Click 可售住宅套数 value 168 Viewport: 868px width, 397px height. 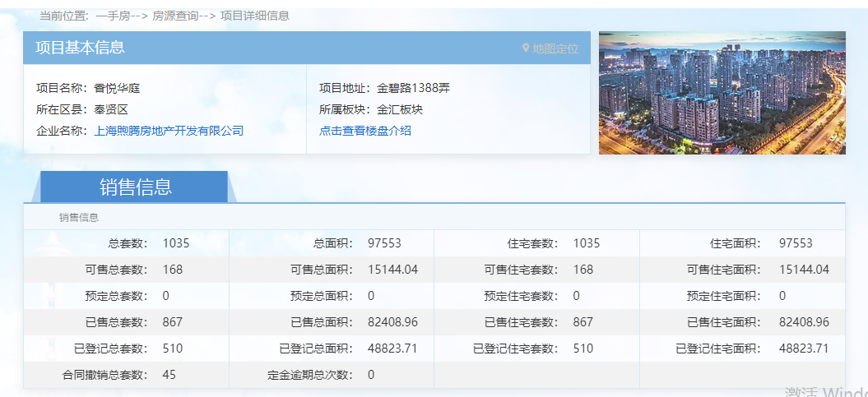[583, 270]
